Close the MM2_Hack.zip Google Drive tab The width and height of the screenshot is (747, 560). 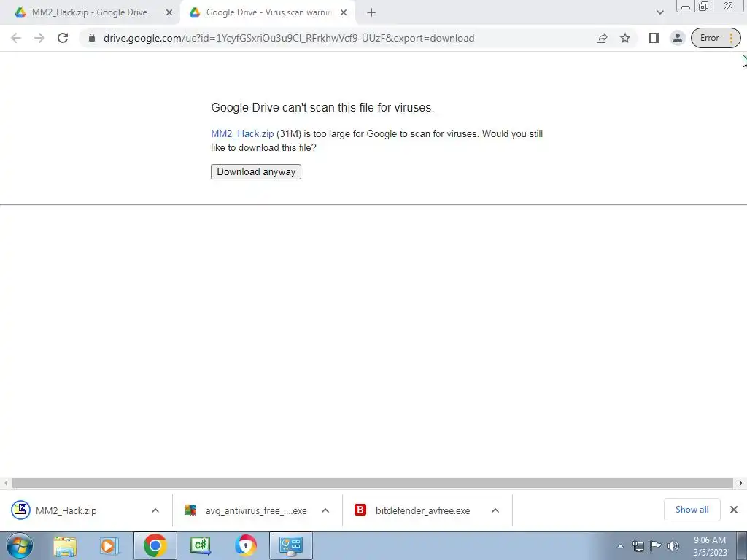click(x=169, y=12)
